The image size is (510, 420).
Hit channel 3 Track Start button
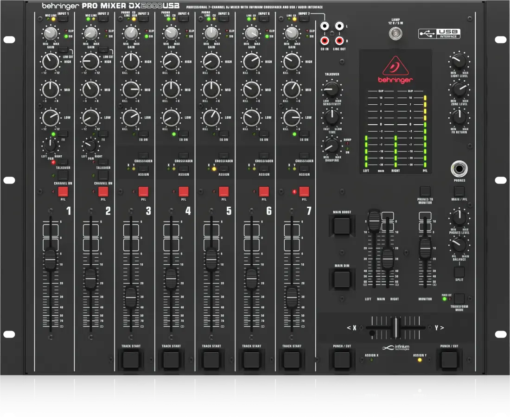pyautogui.click(x=131, y=359)
